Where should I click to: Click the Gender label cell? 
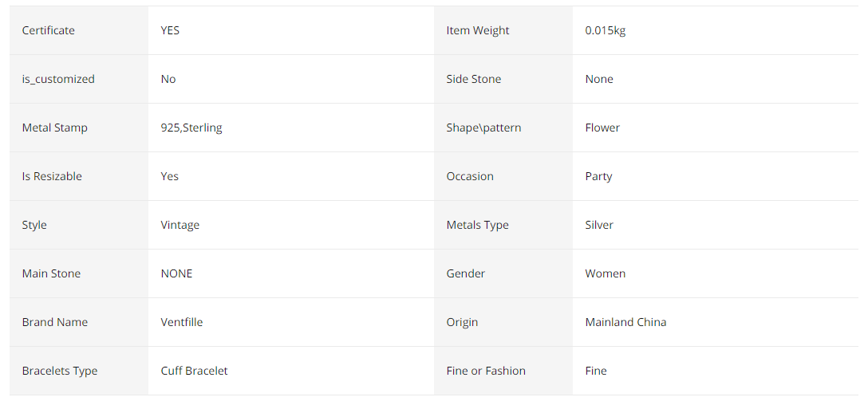[x=503, y=273]
